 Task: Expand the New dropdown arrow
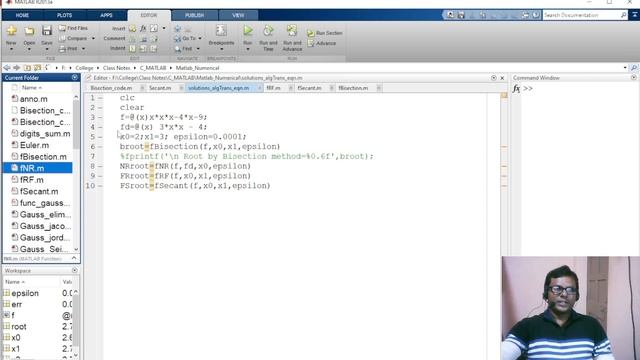11,49
